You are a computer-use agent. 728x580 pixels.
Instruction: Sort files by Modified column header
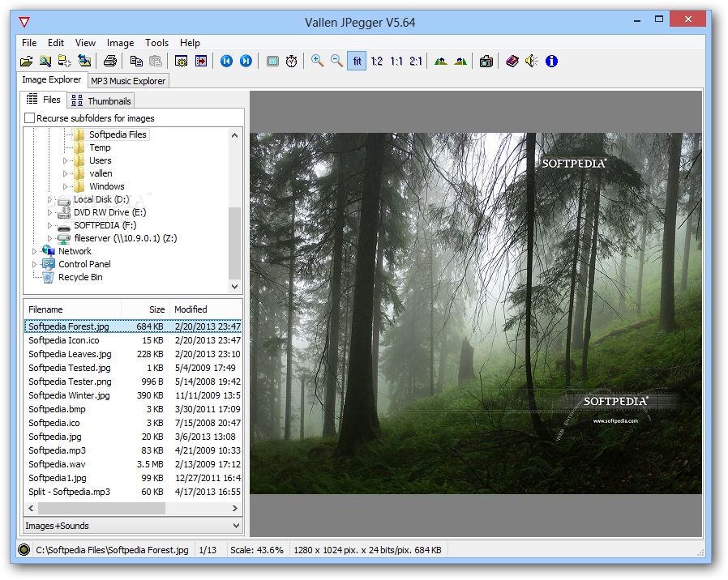pyautogui.click(x=206, y=309)
